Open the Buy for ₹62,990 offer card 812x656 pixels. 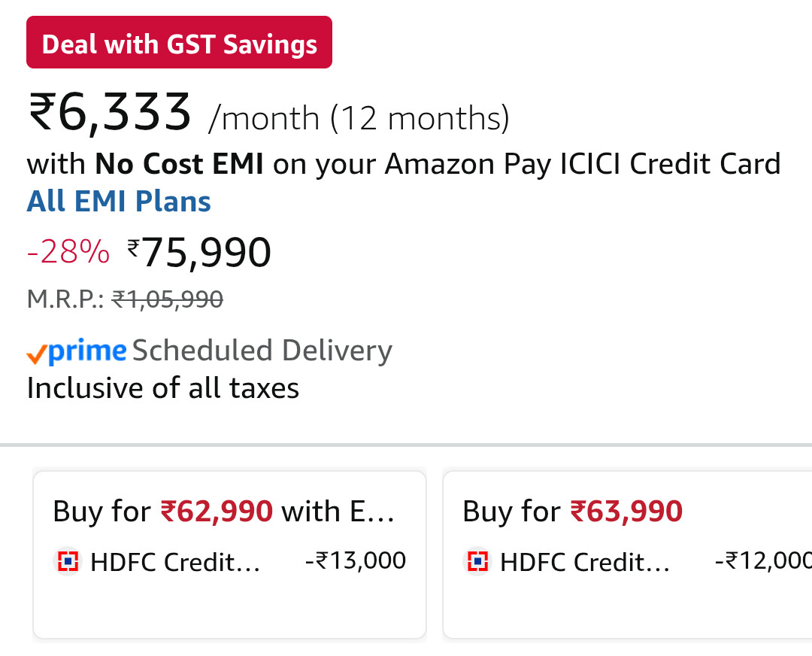[x=229, y=554]
